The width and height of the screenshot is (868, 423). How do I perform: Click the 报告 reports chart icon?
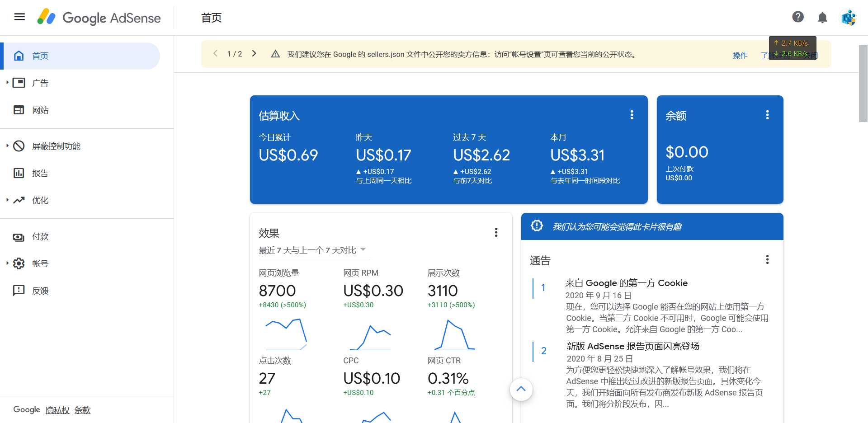(x=19, y=173)
